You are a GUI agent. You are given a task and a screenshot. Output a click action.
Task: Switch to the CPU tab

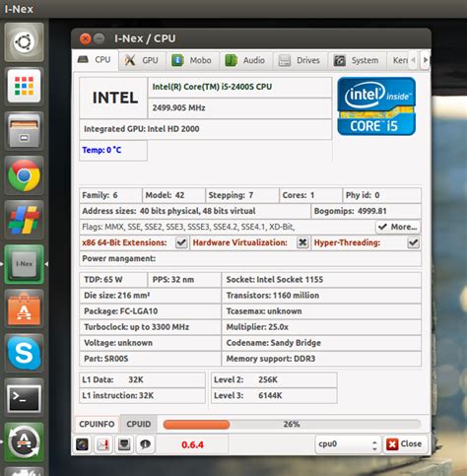96,60
